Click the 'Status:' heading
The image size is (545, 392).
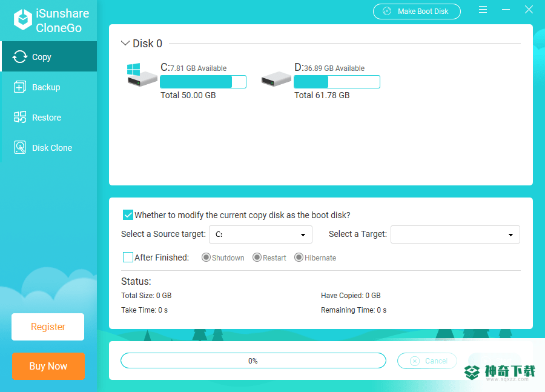click(x=136, y=281)
